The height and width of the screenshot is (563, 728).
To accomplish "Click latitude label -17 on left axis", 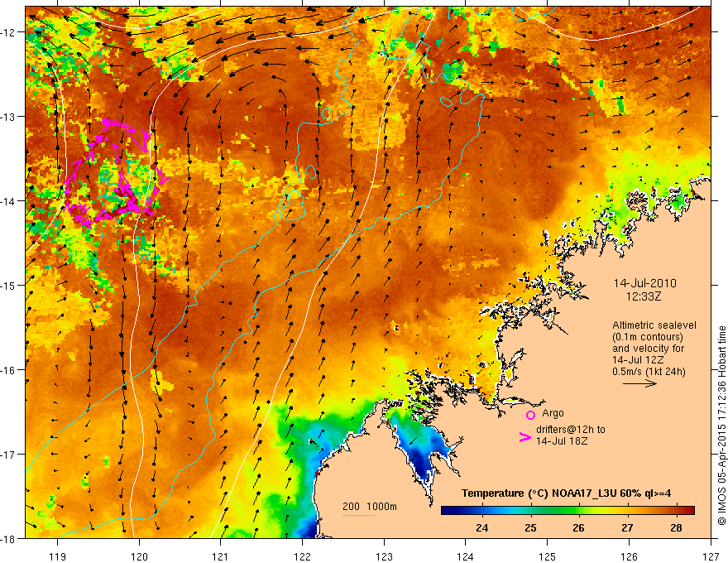I will click(x=10, y=454).
